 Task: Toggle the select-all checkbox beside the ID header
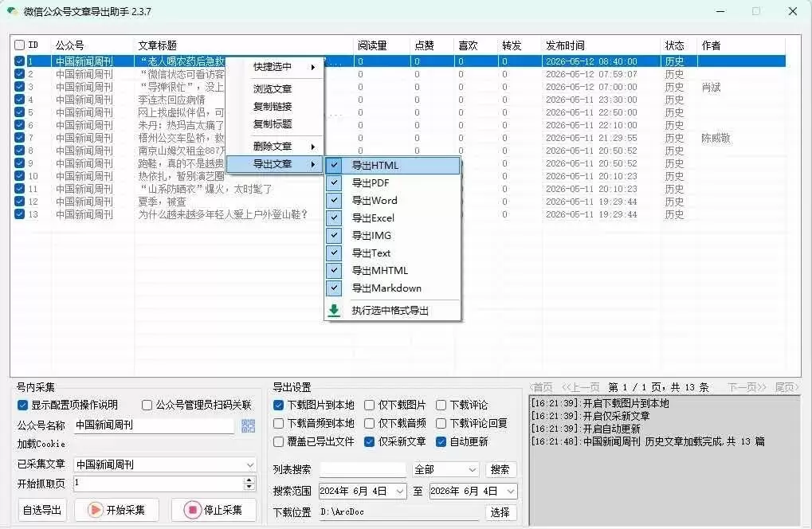pos(20,45)
